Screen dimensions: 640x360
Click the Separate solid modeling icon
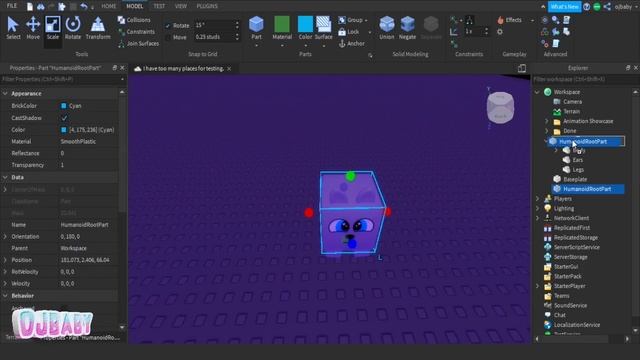(431, 28)
